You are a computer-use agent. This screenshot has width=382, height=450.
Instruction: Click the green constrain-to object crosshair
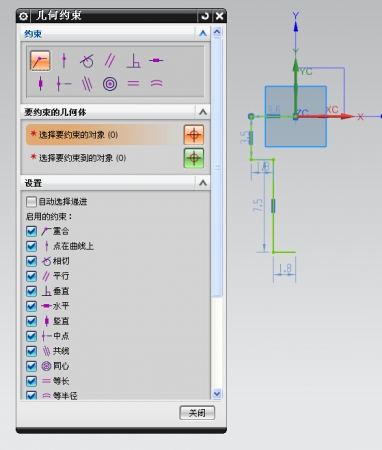(x=194, y=158)
